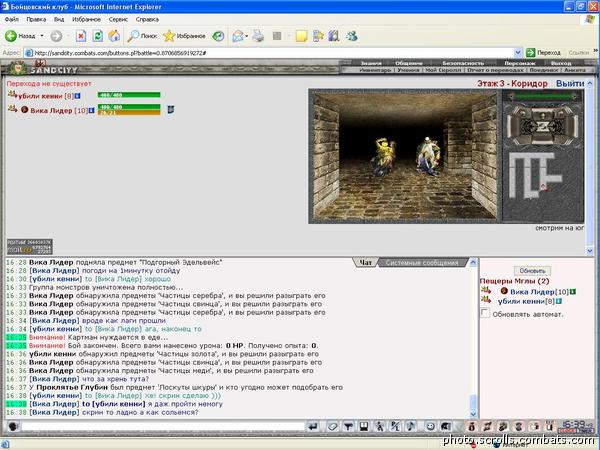This screenshot has height=450, width=600.
Task: Open the Сервис menu
Action: coord(118,19)
